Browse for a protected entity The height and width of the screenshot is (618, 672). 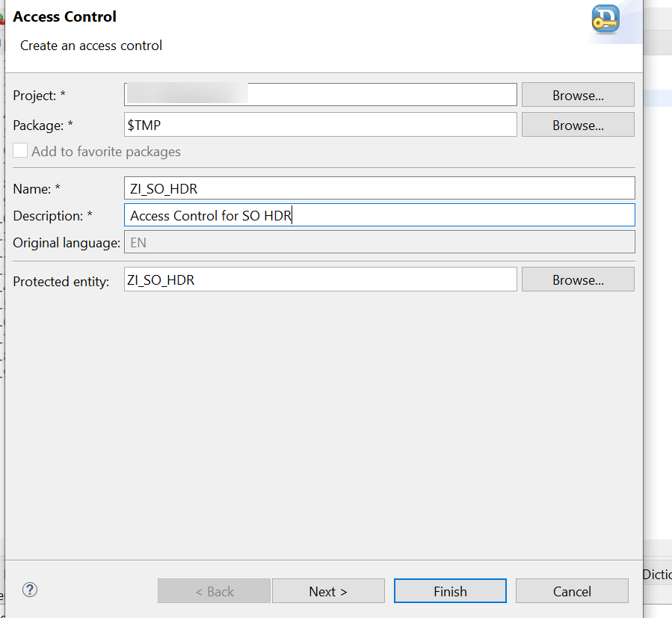(578, 279)
